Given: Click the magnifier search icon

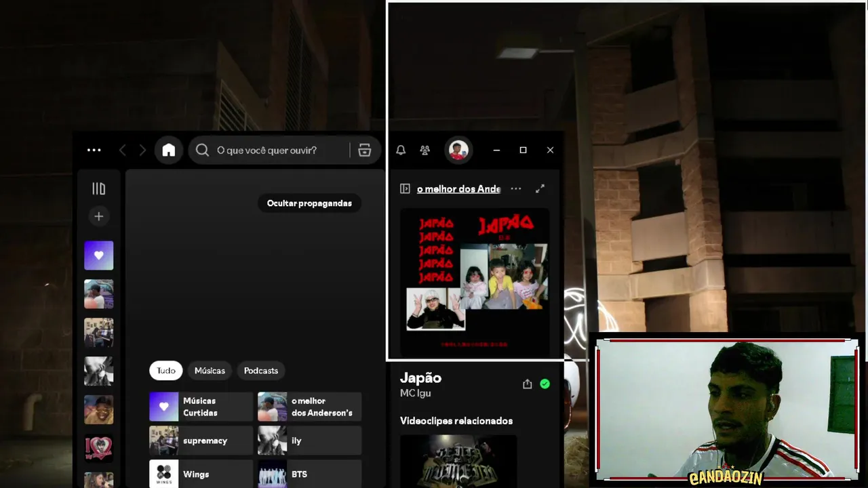Looking at the screenshot, I should [202, 150].
